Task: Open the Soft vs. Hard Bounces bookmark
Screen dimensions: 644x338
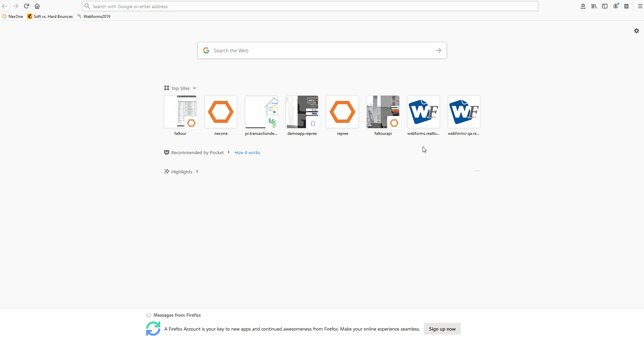Action: click(50, 16)
